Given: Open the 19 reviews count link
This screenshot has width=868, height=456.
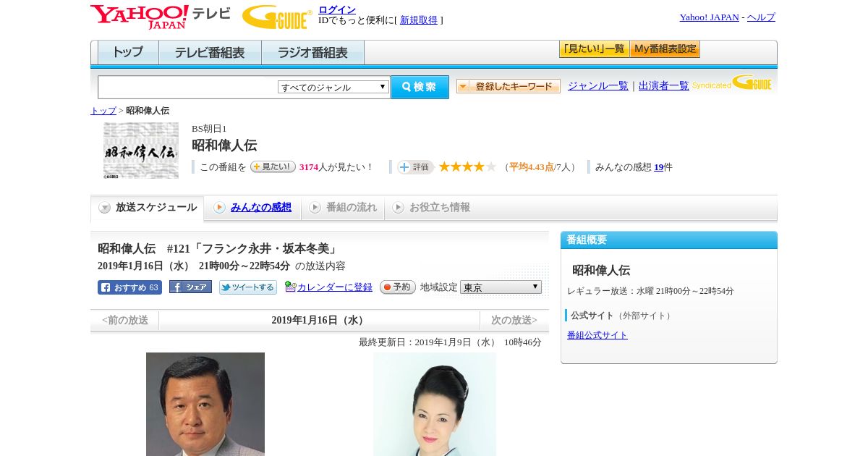Looking at the screenshot, I should tap(658, 167).
